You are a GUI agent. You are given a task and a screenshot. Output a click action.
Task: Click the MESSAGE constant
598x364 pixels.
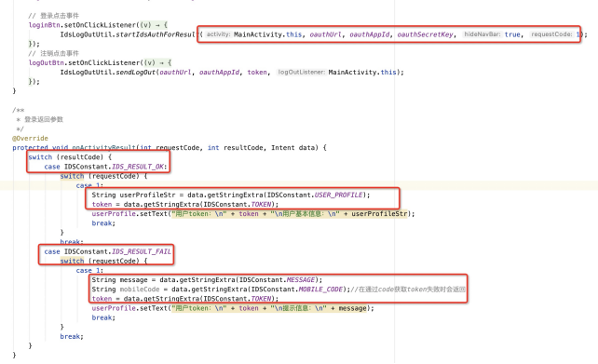(x=300, y=280)
